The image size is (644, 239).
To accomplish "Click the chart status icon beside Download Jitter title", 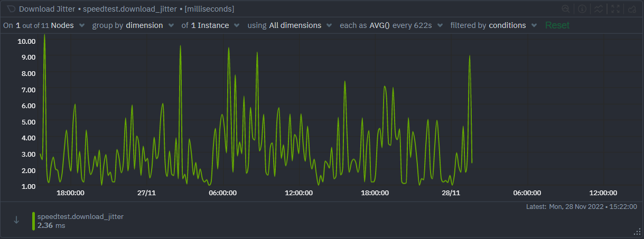I will click(11, 9).
